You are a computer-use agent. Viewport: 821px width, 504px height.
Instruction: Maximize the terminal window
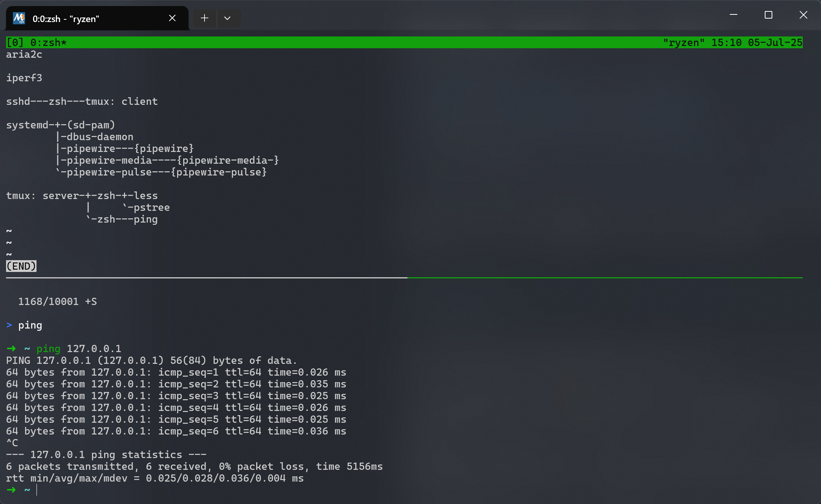pos(769,15)
